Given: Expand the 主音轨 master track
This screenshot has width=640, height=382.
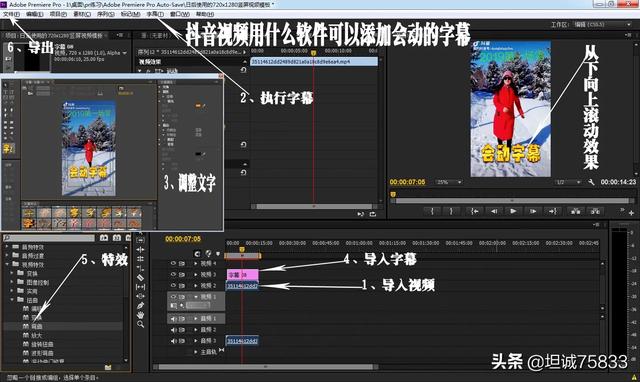Looking at the screenshot, I should (x=196, y=352).
